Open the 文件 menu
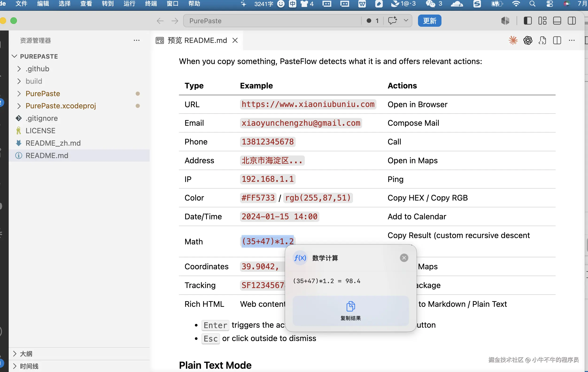 click(22, 4)
